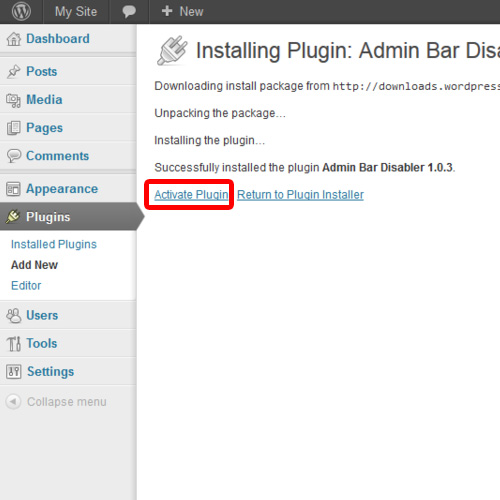
Task: Click the Dashboard house icon
Action: point(14,39)
